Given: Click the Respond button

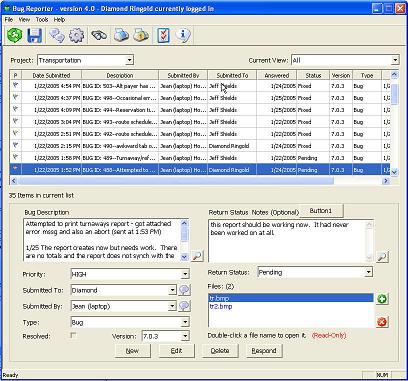Looking at the screenshot, I should [264, 351].
